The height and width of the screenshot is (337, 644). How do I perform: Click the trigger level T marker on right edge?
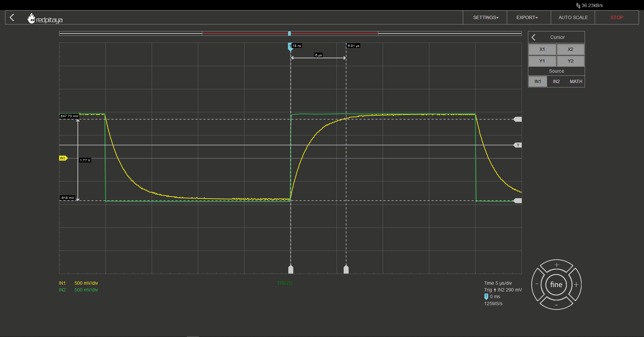coord(518,145)
